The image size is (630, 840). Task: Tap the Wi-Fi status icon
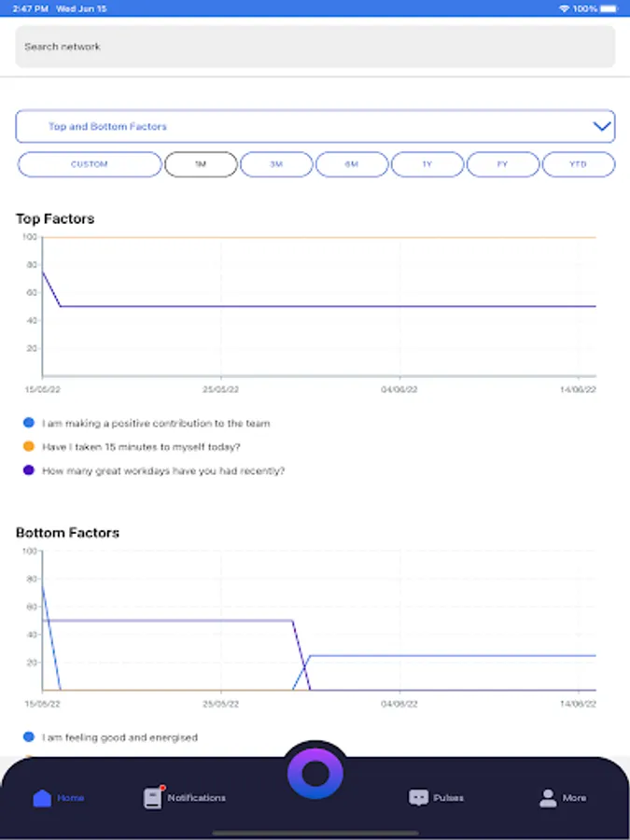point(564,8)
